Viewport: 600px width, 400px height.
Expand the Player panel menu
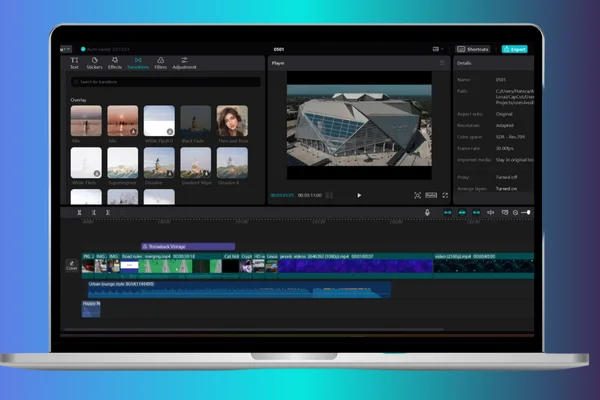click(442, 63)
